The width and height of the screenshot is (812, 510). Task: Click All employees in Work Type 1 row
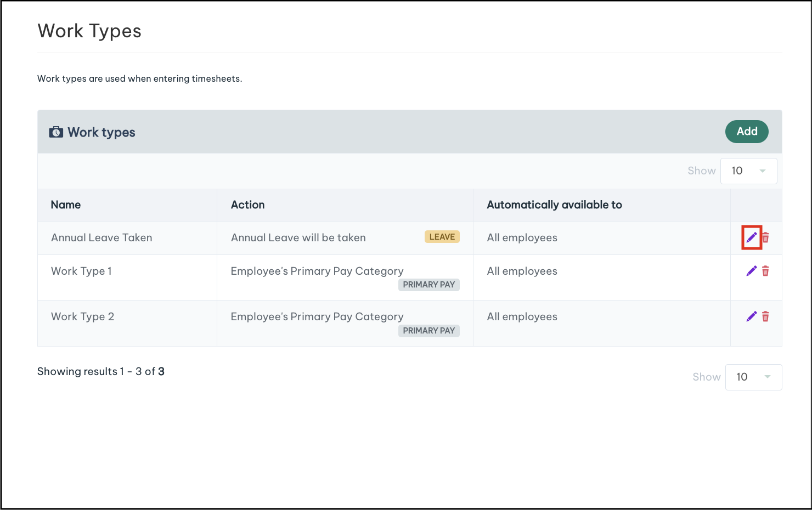pos(522,271)
